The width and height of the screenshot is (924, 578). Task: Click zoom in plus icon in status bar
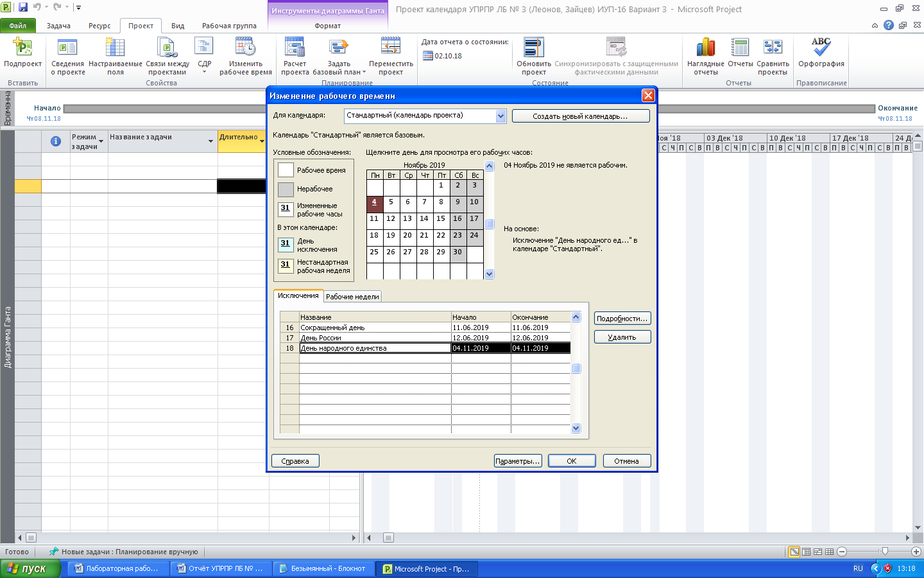pyautogui.click(x=916, y=552)
